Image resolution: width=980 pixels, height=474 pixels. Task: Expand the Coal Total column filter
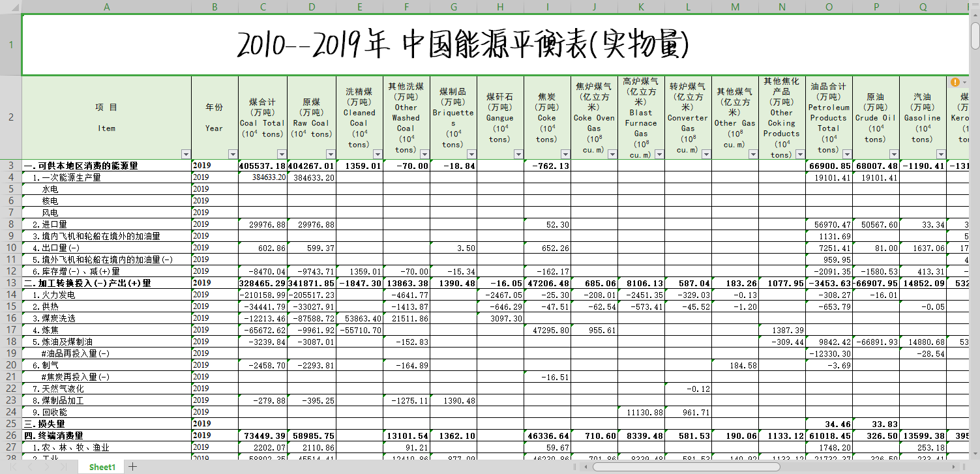[x=282, y=155]
